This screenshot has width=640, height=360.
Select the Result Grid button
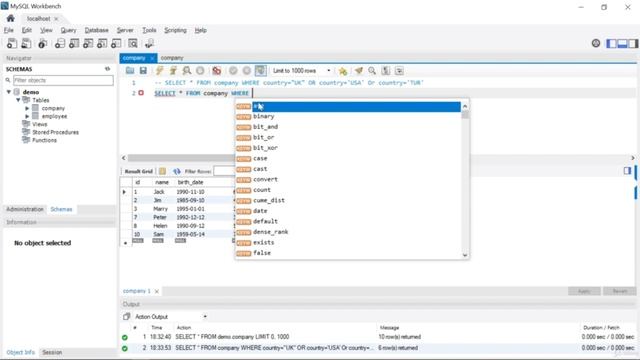tap(139, 171)
